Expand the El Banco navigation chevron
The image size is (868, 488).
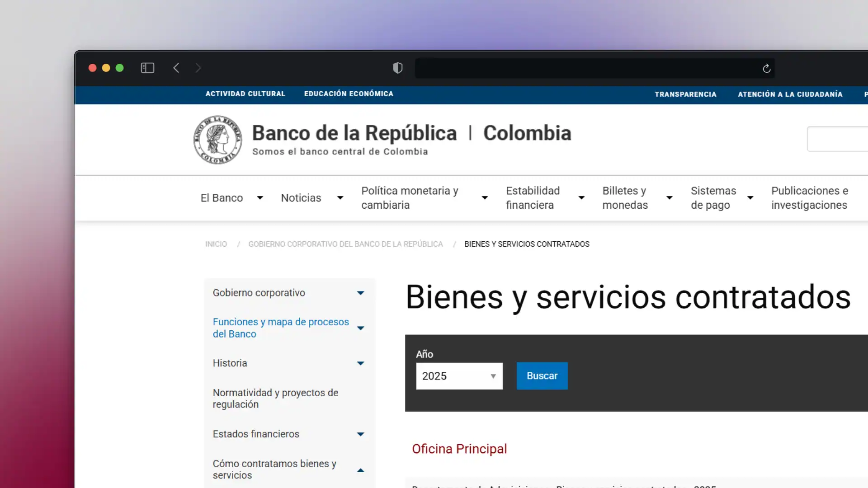(x=259, y=198)
